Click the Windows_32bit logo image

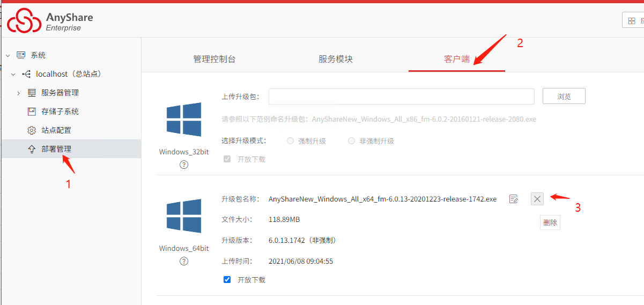[x=184, y=119]
